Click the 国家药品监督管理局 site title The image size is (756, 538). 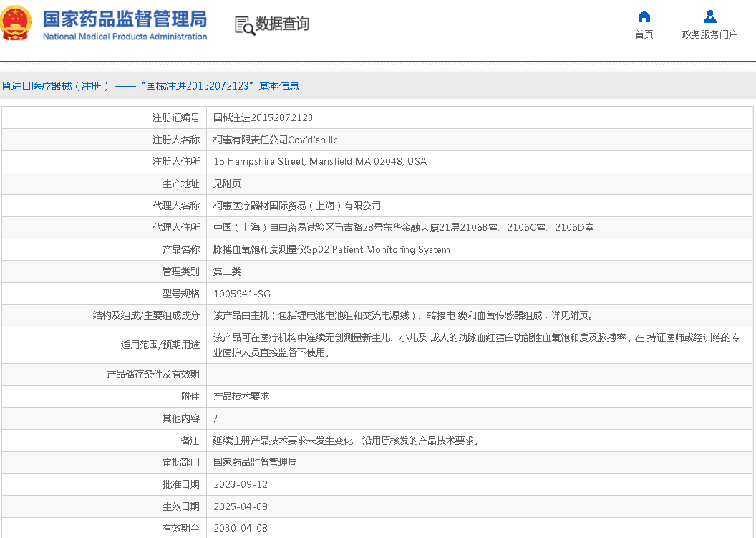[x=125, y=18]
